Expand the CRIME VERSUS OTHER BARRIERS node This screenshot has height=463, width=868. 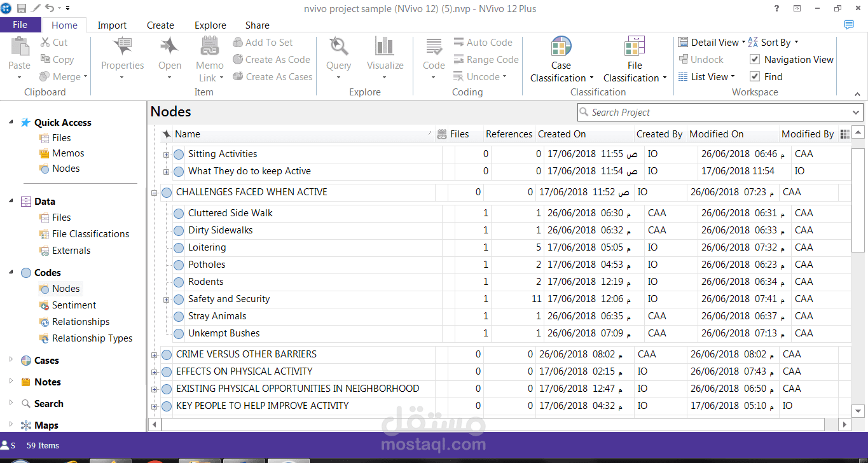pyautogui.click(x=154, y=354)
